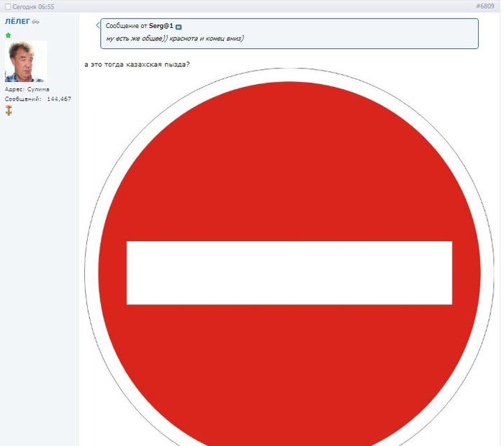This screenshot has width=504, height=446.
Task: Click the "Сообщение от" quote label
Action: [127, 26]
